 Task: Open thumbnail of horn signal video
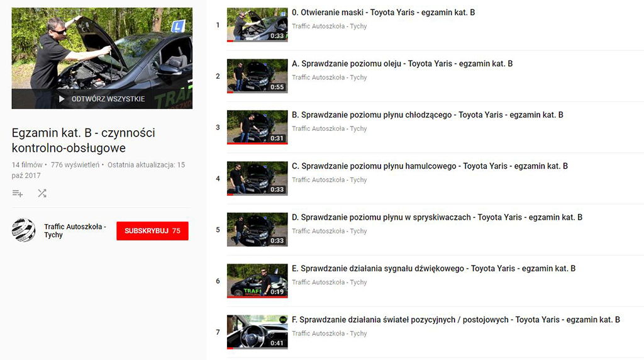pyautogui.click(x=257, y=281)
